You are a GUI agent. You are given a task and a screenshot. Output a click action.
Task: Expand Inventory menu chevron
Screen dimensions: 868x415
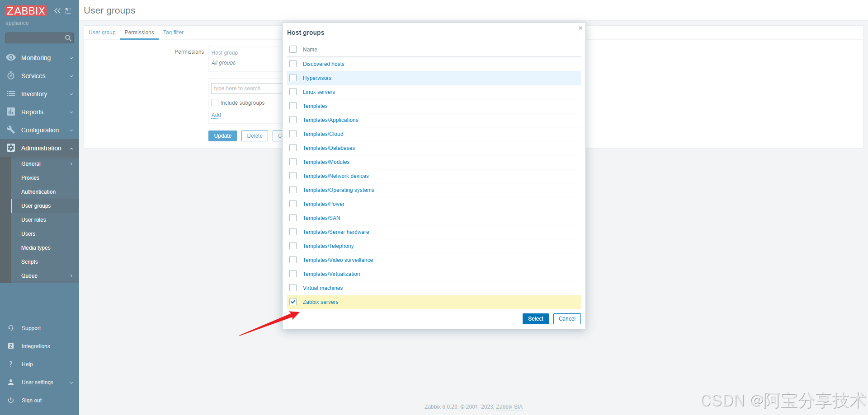71,94
